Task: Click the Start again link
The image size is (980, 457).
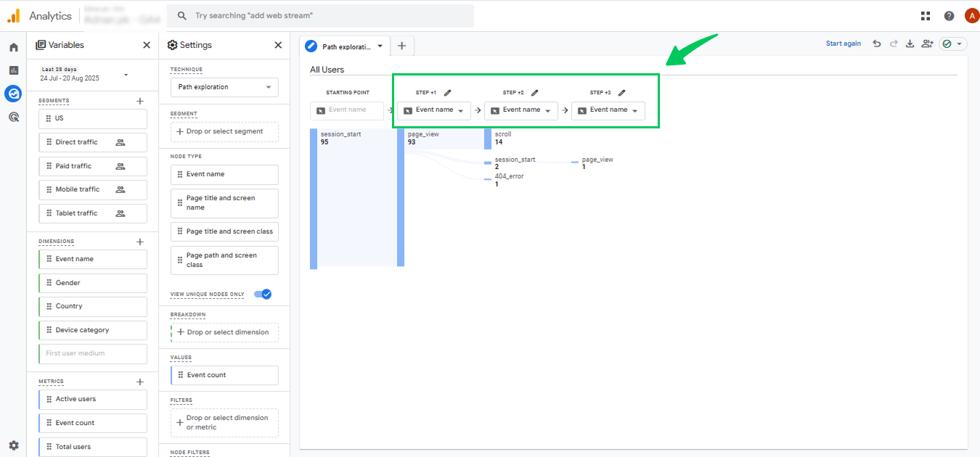Action: coord(844,44)
